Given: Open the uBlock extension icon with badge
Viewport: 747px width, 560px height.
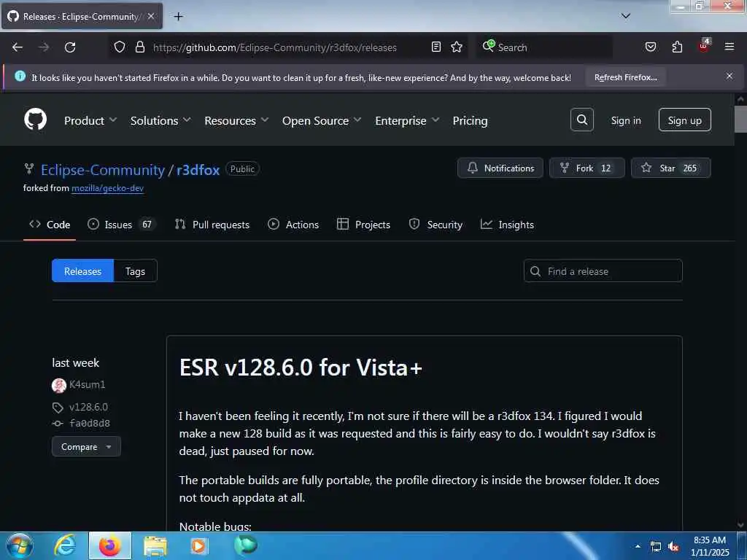Looking at the screenshot, I should (x=704, y=46).
